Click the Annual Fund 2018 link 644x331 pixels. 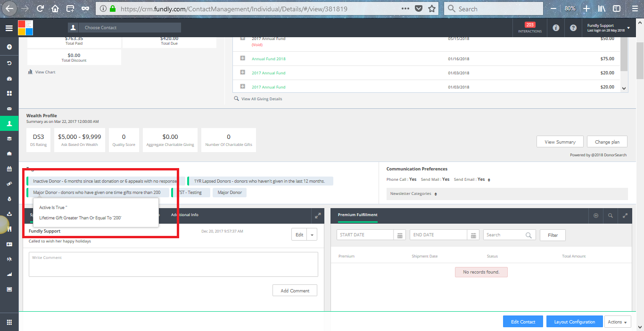[x=269, y=59]
